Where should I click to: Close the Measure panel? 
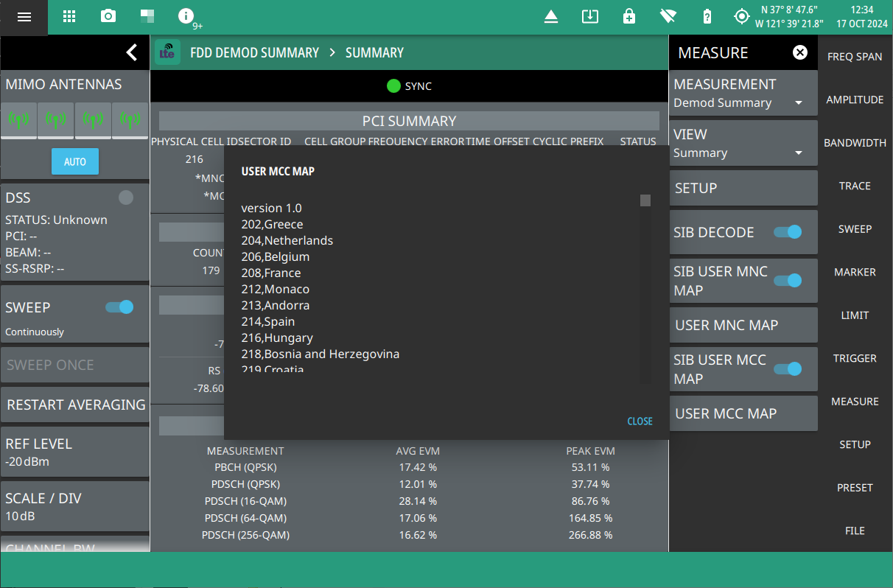pyautogui.click(x=799, y=52)
